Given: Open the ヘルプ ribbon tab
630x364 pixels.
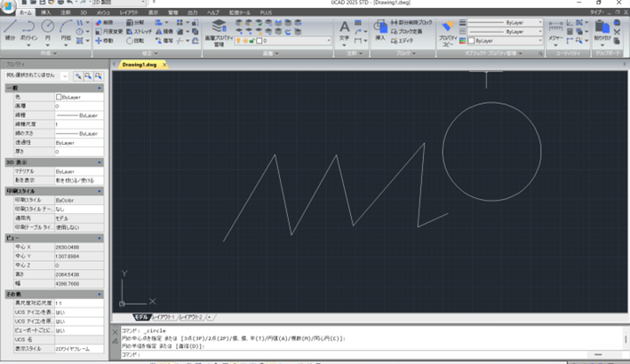Looking at the screenshot, I should tap(213, 12).
